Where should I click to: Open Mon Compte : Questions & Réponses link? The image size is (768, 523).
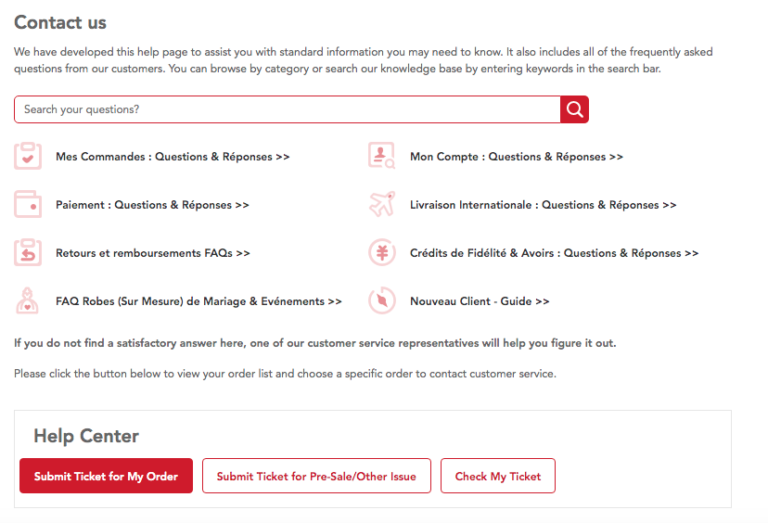pyautogui.click(x=516, y=157)
